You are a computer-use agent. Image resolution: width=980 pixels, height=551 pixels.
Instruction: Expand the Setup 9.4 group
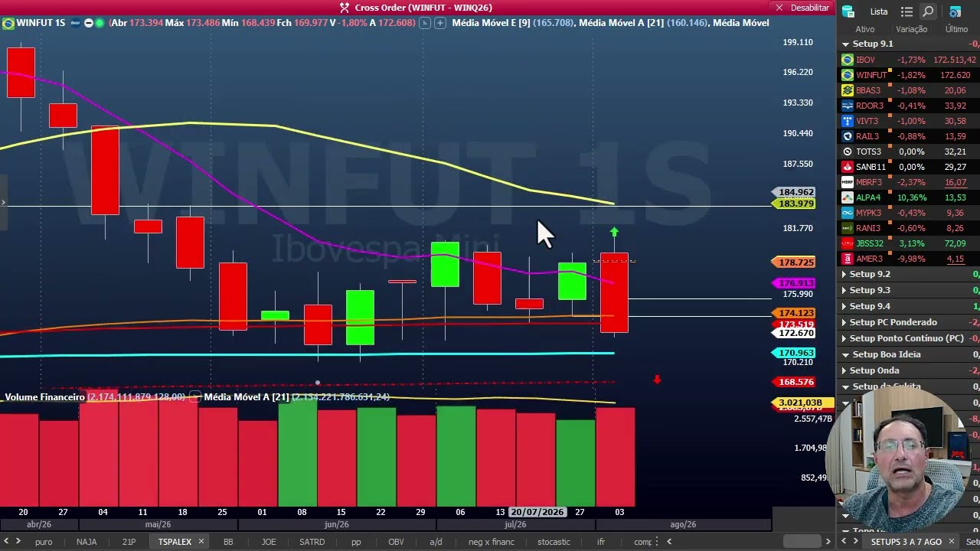point(844,306)
